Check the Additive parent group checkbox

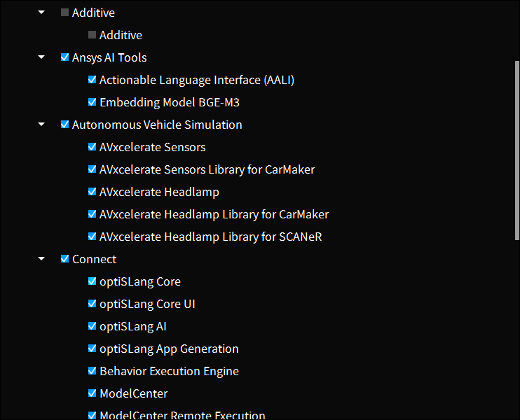(x=64, y=13)
